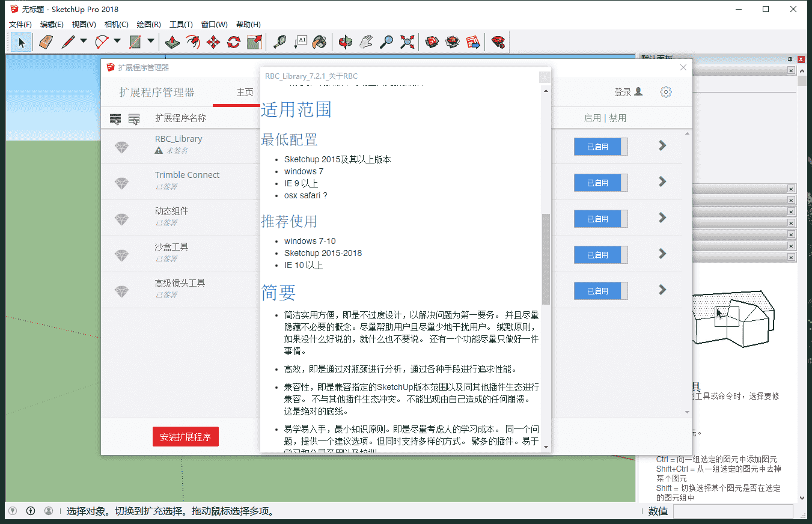Select the Move tool
This screenshot has height=524, width=812.
coord(213,42)
